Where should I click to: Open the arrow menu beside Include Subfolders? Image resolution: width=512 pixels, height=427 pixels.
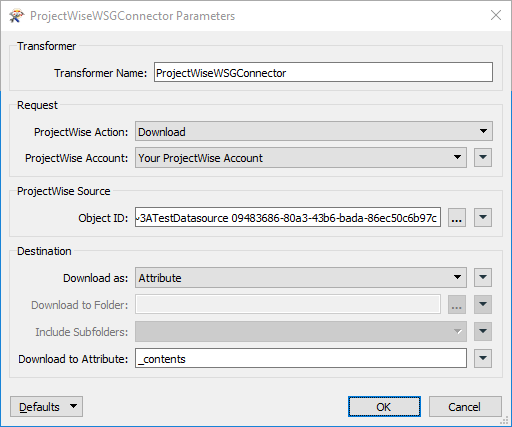[x=483, y=331]
